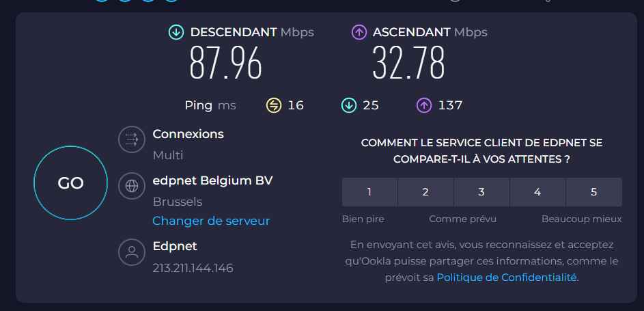
Task: Click the 87.96 download speed result
Action: (225, 64)
